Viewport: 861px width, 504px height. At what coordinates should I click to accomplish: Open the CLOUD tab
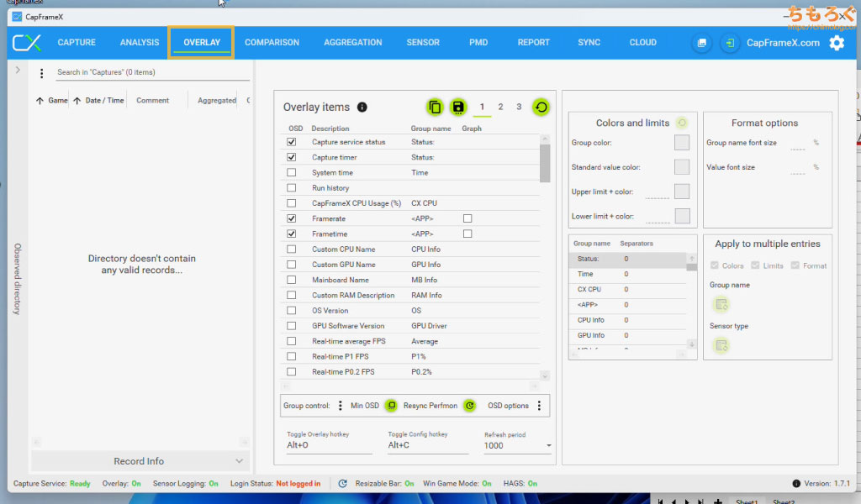(x=642, y=43)
